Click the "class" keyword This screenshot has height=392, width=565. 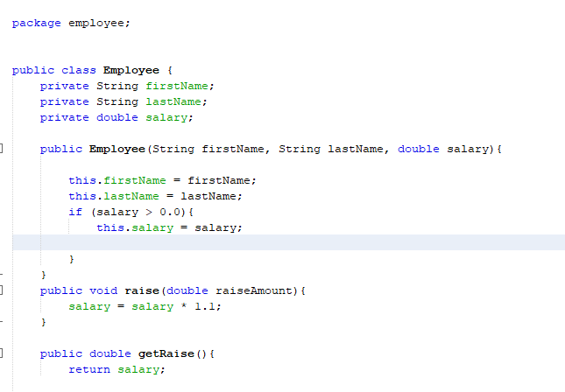click(79, 70)
